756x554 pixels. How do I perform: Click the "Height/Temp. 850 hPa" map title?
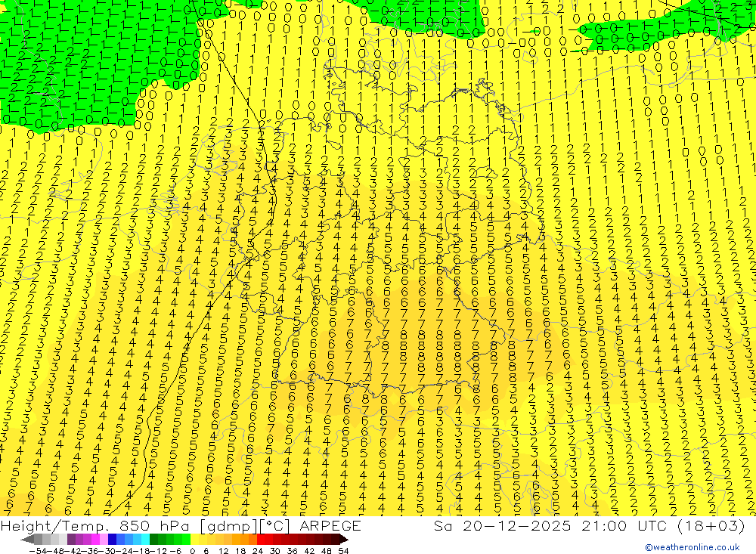click(97, 525)
